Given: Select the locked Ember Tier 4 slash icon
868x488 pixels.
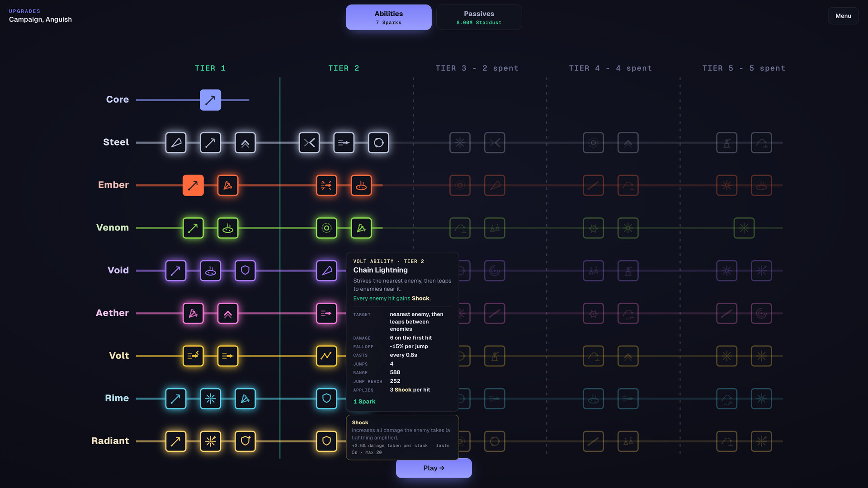Looking at the screenshot, I should [593, 185].
